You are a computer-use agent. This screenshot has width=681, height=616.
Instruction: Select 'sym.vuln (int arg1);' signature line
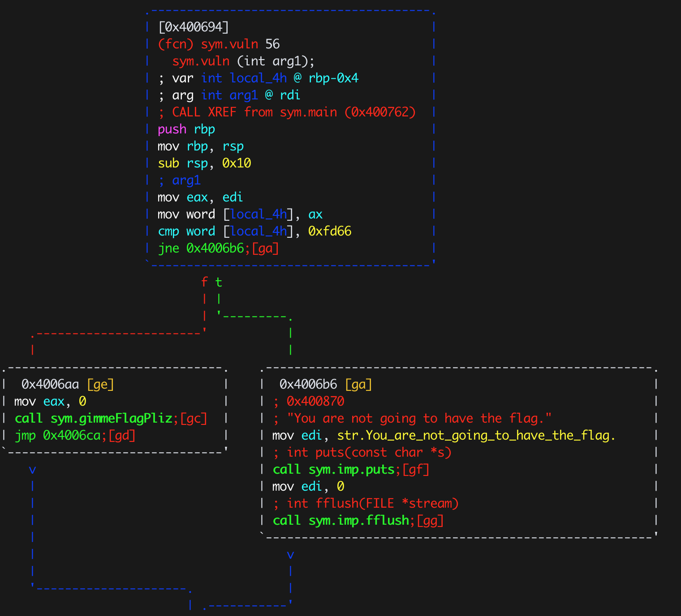click(x=243, y=61)
